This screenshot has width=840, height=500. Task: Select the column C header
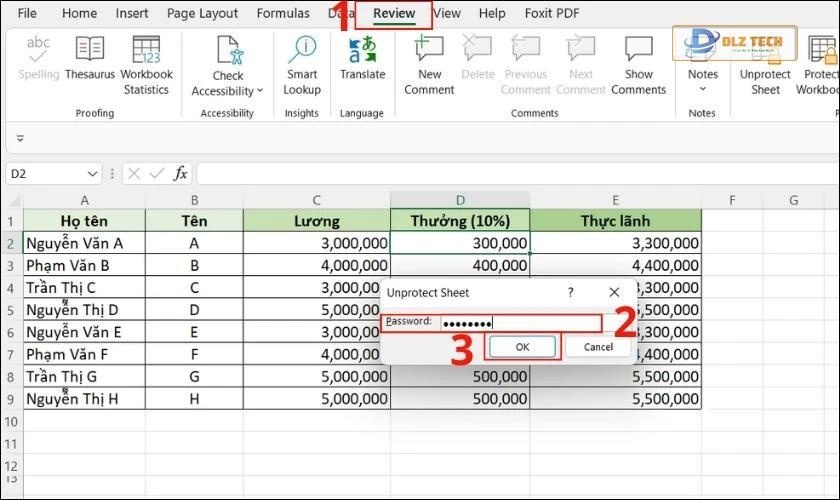[x=316, y=200]
